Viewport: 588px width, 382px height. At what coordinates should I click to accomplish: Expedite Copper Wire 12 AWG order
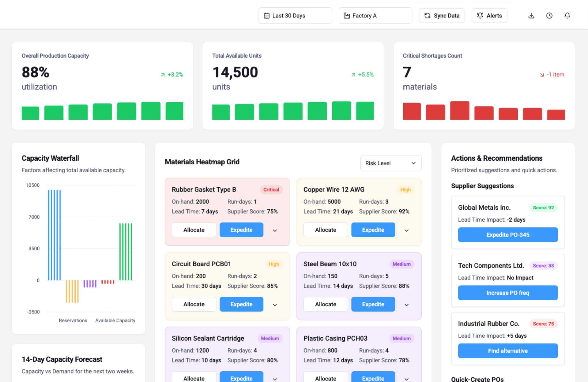tap(373, 230)
